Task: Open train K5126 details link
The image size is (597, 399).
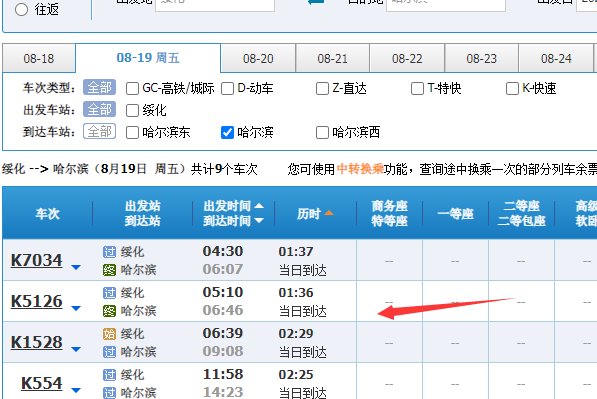Action: point(37,302)
